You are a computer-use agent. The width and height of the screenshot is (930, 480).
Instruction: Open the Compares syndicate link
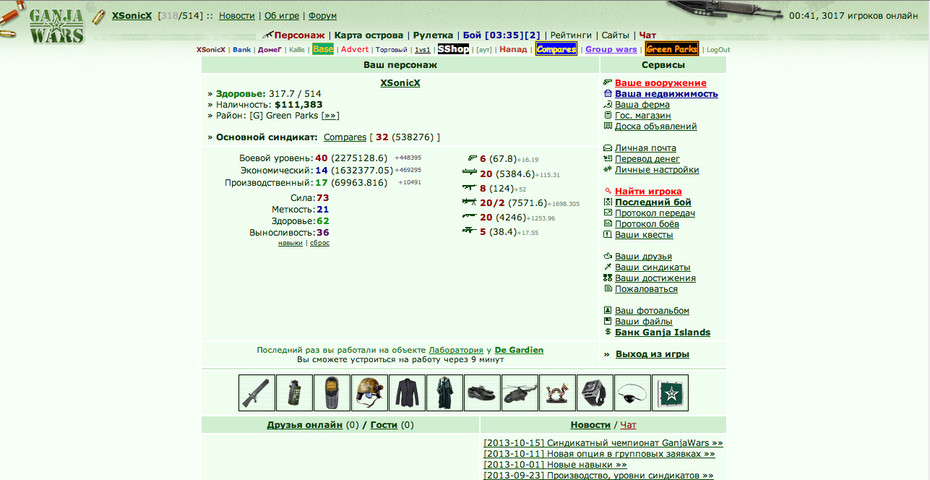point(345,137)
